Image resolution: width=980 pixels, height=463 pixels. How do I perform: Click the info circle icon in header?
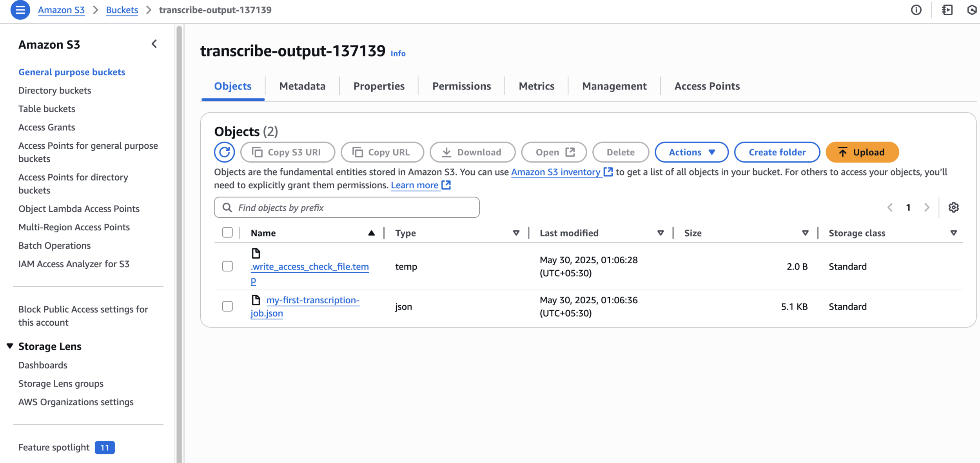coord(916,10)
